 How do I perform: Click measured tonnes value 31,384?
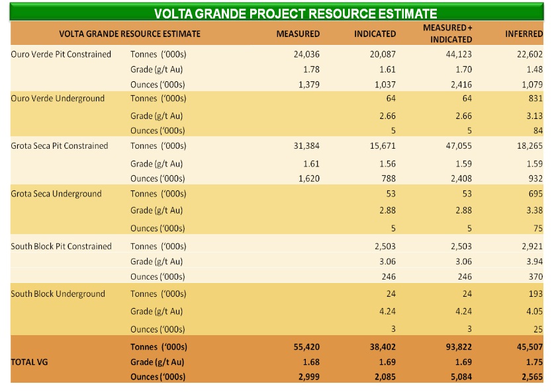pyautogui.click(x=306, y=145)
